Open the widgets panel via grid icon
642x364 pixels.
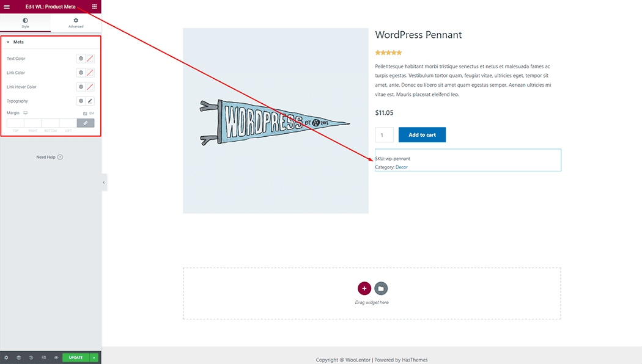[x=95, y=6]
